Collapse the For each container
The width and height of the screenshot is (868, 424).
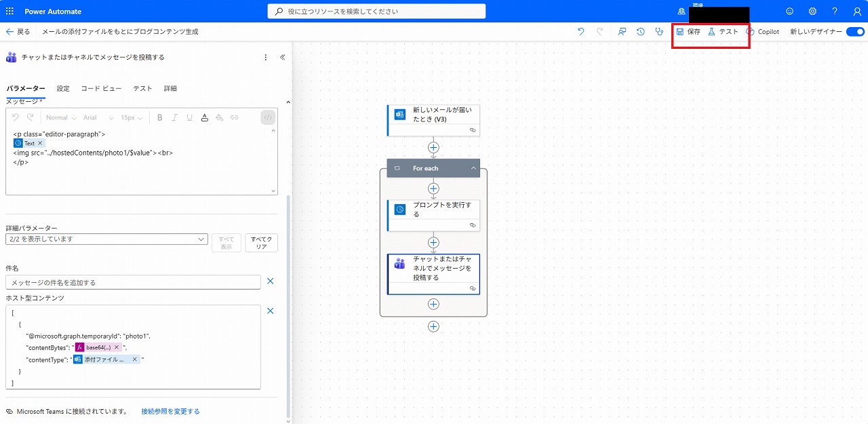click(x=473, y=168)
